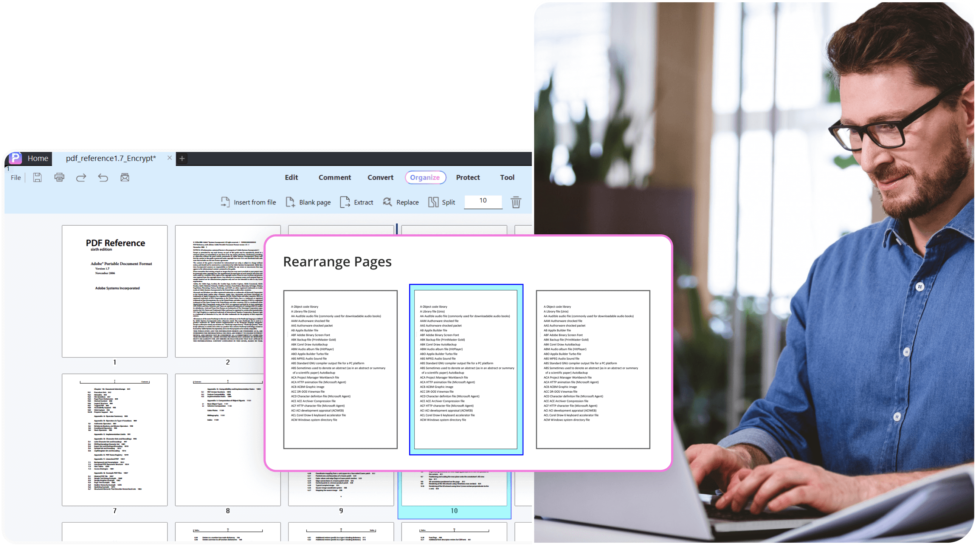Click the Insert from file label
This screenshot has width=980, height=545.
click(255, 203)
